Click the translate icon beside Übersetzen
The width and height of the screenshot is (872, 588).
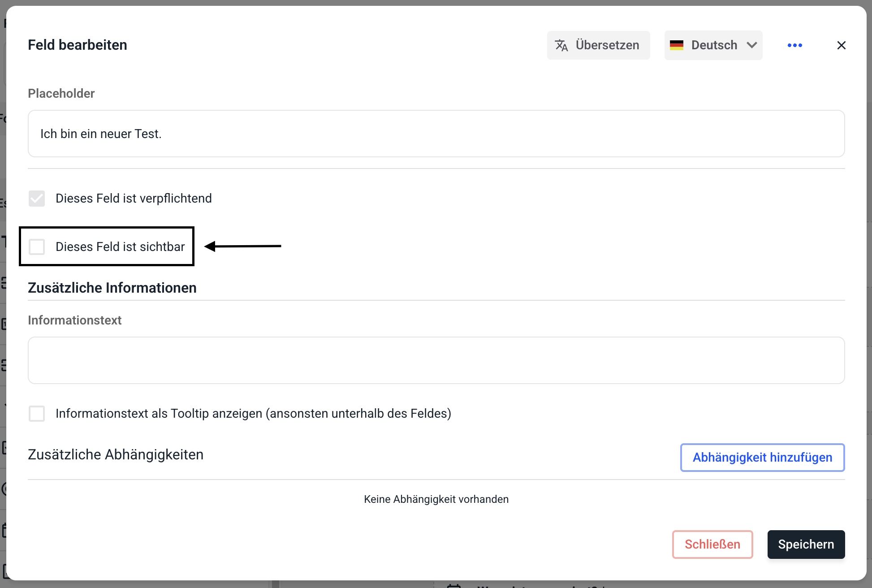[x=561, y=45]
